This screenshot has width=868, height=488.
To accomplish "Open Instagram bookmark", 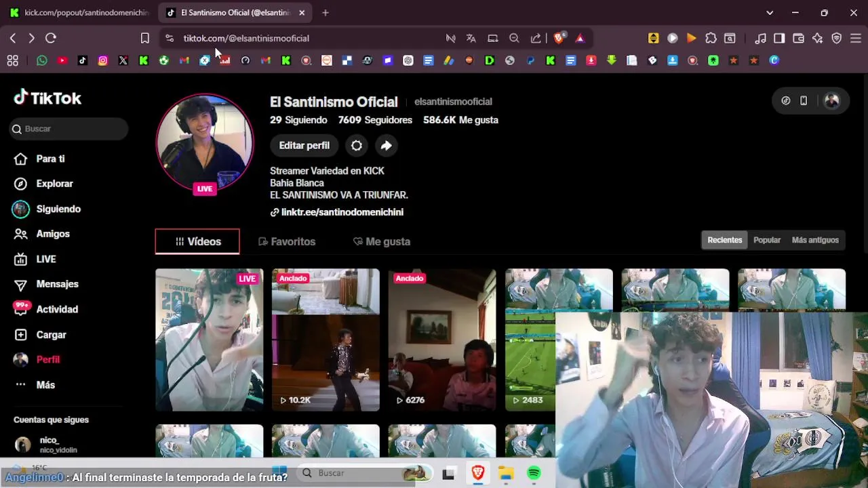I will point(103,60).
